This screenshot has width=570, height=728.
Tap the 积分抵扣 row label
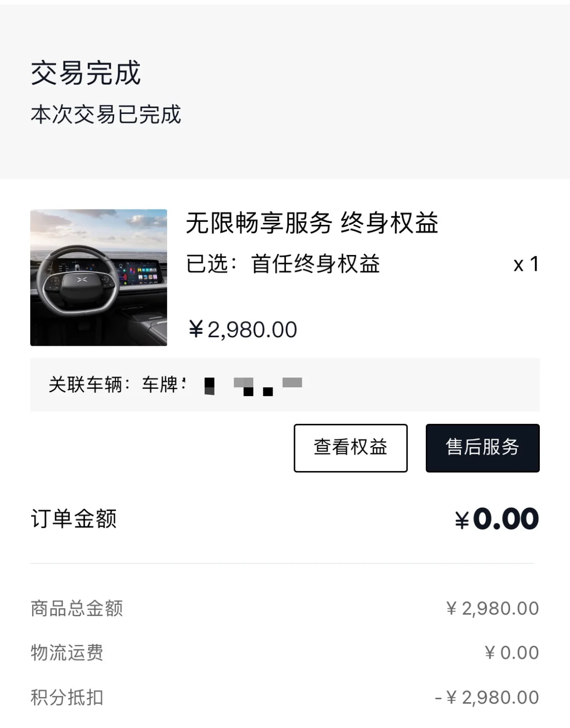(x=67, y=697)
